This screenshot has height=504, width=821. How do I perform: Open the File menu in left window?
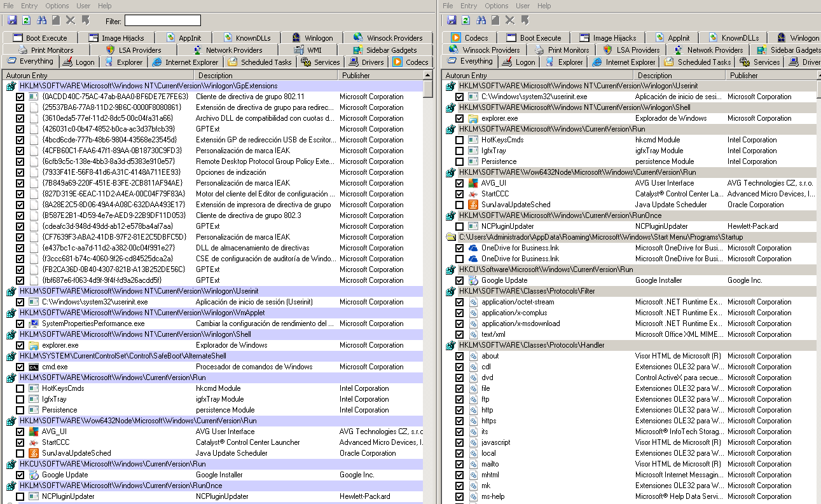click(8, 6)
